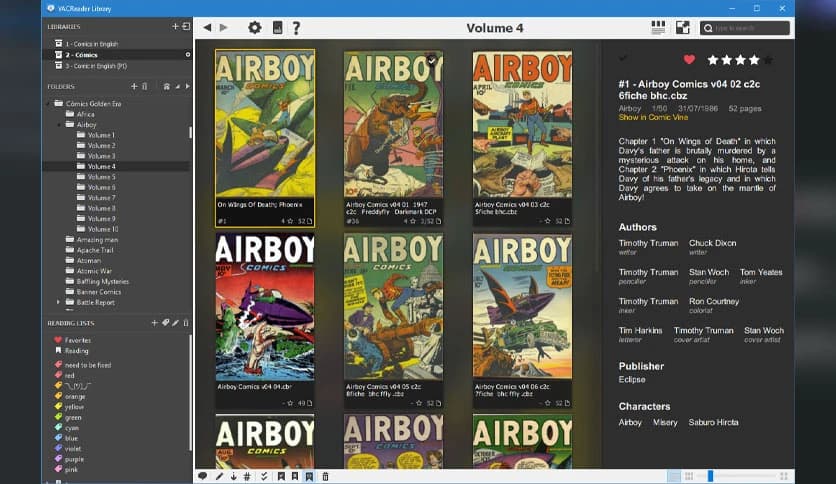Expand the Battle Report folder
The width and height of the screenshot is (836, 484).
[x=58, y=302]
